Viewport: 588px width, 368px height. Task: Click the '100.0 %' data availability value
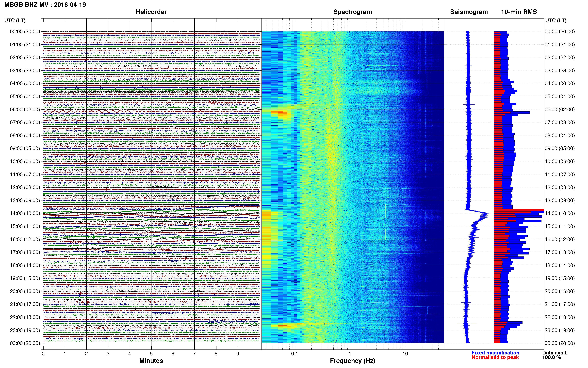tap(552, 357)
